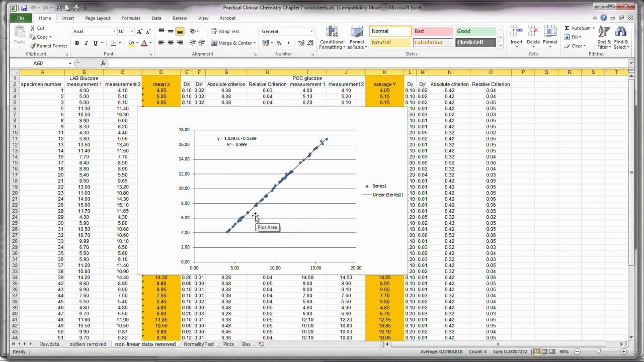Image resolution: width=644 pixels, height=362 pixels.
Task: Click the Paste clipboard icon
Action: [19, 32]
